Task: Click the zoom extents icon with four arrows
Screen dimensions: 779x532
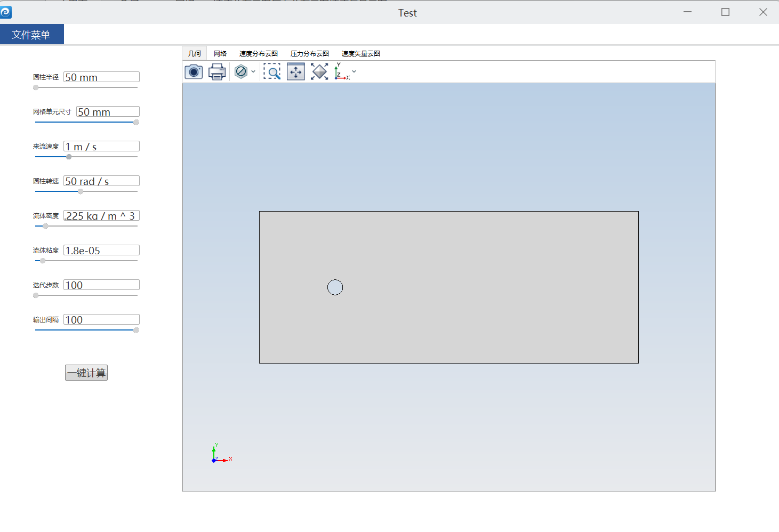Action: pyautogui.click(x=296, y=71)
